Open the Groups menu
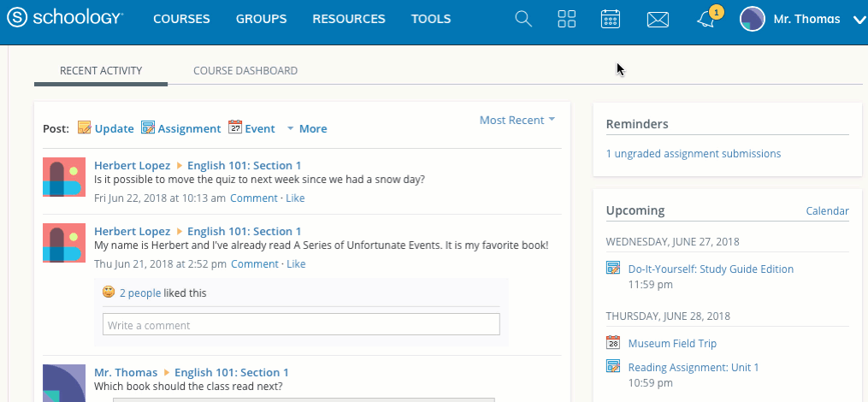Image resolution: width=868 pixels, height=402 pixels. click(x=261, y=19)
